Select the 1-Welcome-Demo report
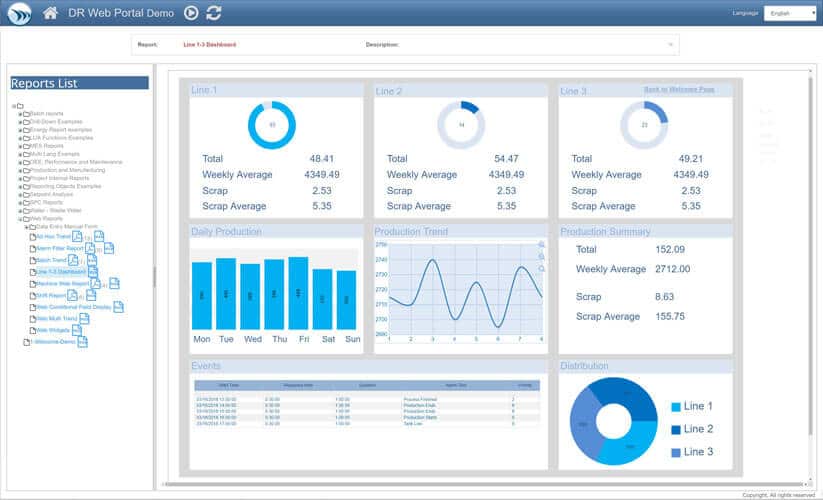823x500 pixels. point(53,342)
